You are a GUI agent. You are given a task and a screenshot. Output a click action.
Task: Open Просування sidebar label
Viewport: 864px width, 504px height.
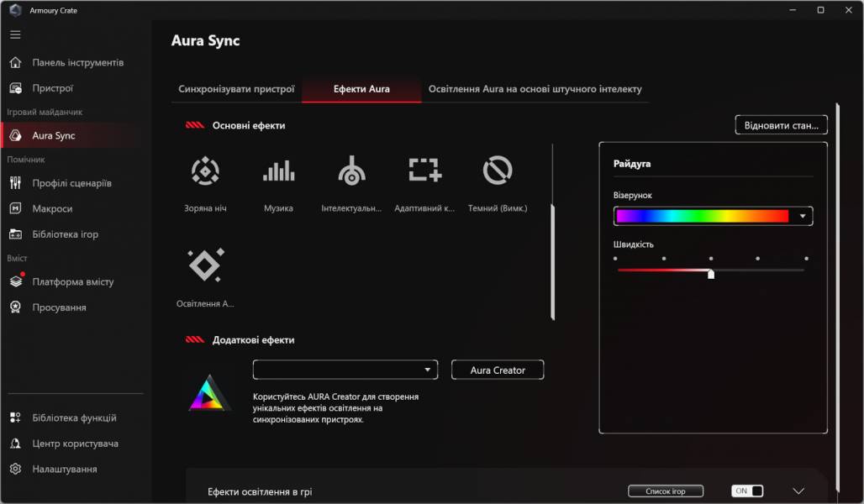coord(59,307)
